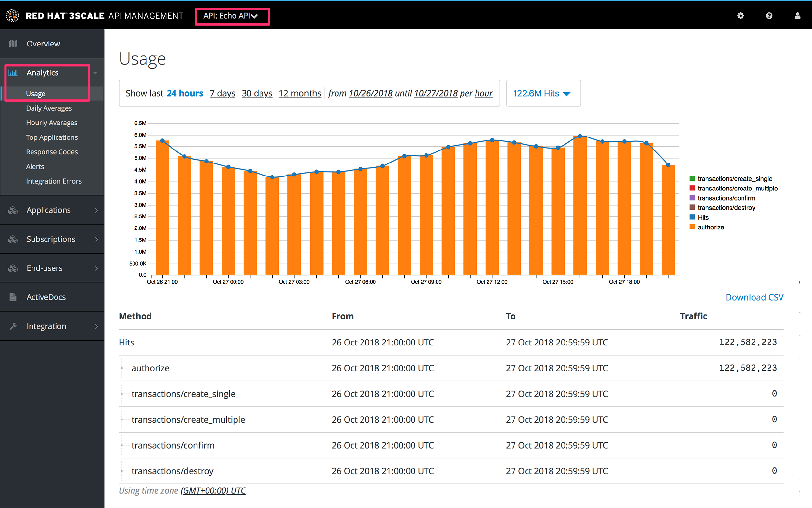The image size is (812, 508).
Task: Select the 12 months time range tab
Action: point(299,94)
